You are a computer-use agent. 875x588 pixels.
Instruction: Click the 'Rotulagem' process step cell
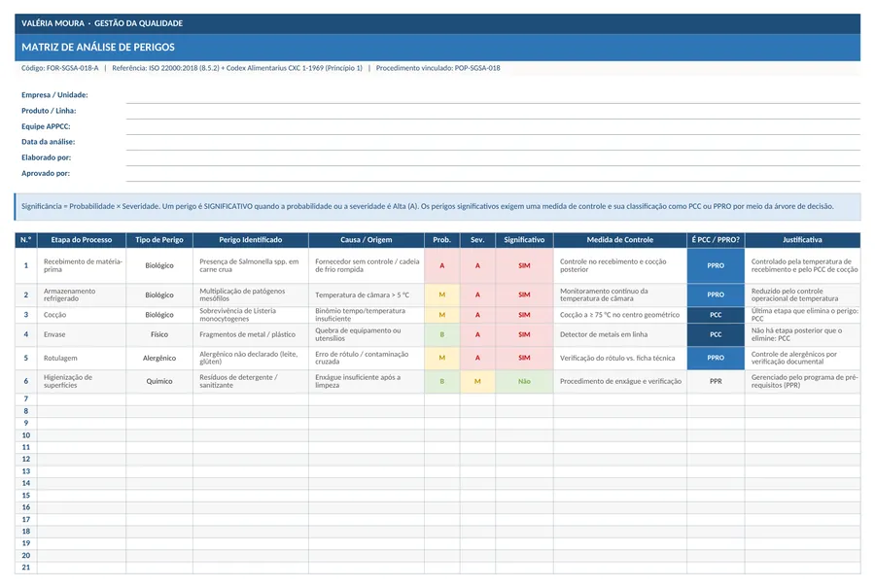[82, 359]
